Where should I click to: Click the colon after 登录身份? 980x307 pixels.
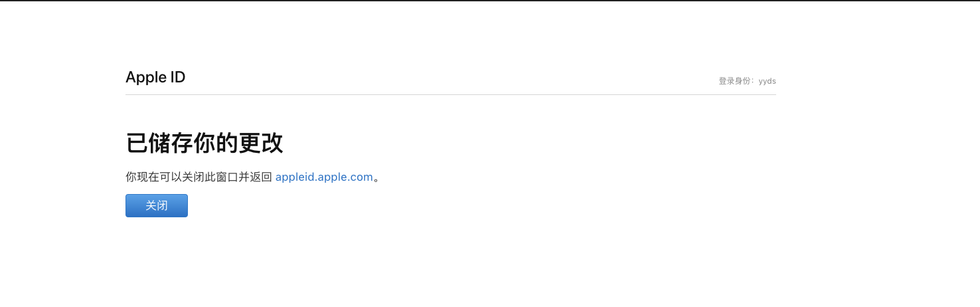point(754,81)
